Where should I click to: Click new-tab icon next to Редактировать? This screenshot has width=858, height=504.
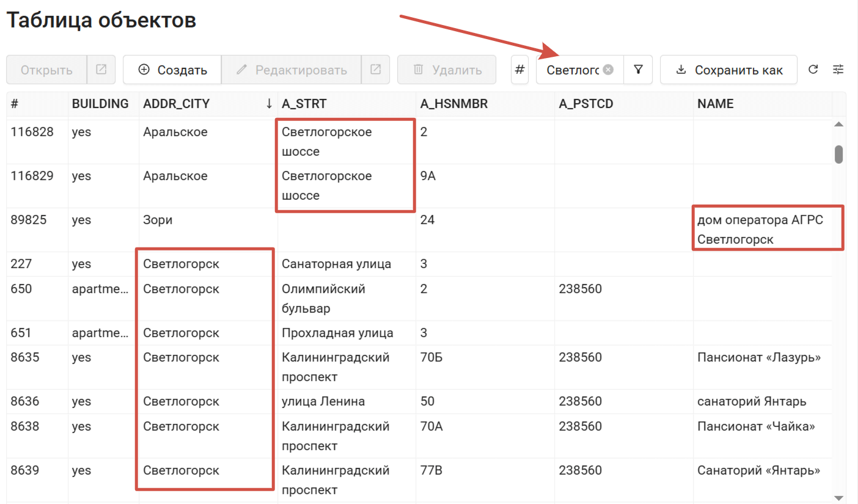coord(375,70)
